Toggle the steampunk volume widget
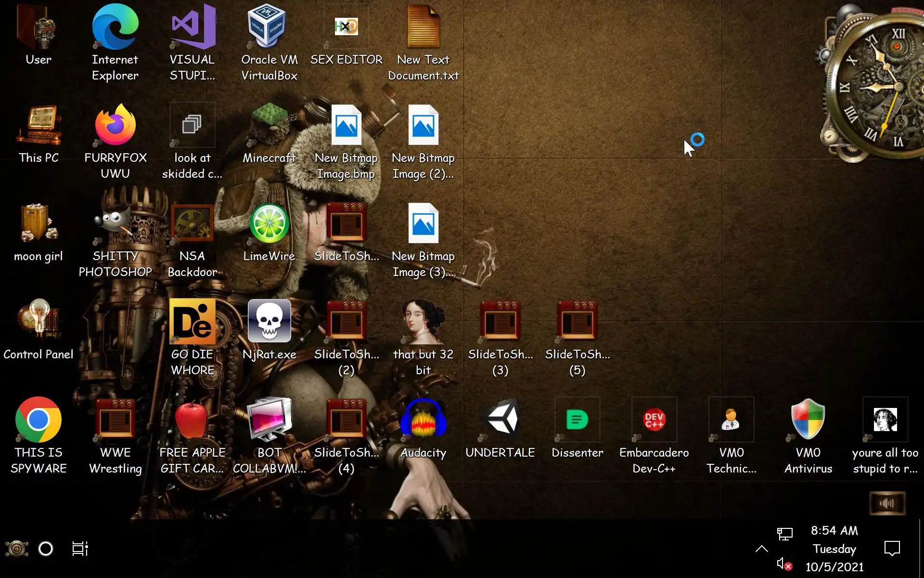The width and height of the screenshot is (924, 578). click(x=887, y=503)
